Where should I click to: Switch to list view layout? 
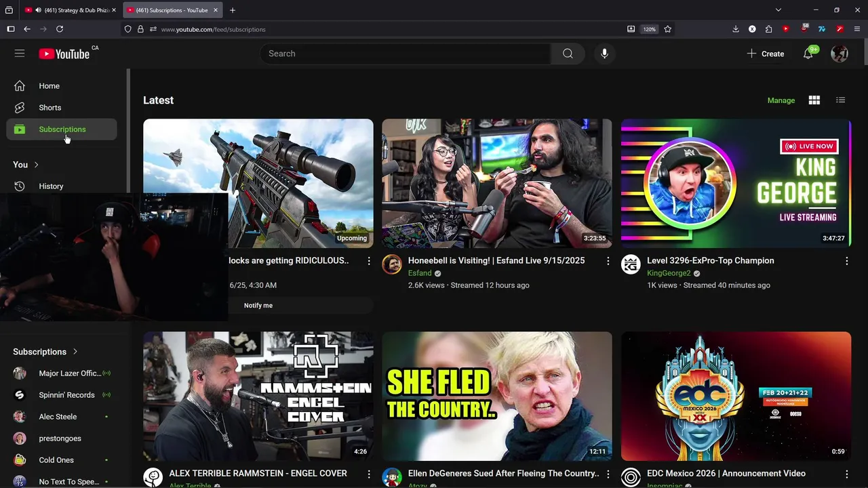[840, 100]
